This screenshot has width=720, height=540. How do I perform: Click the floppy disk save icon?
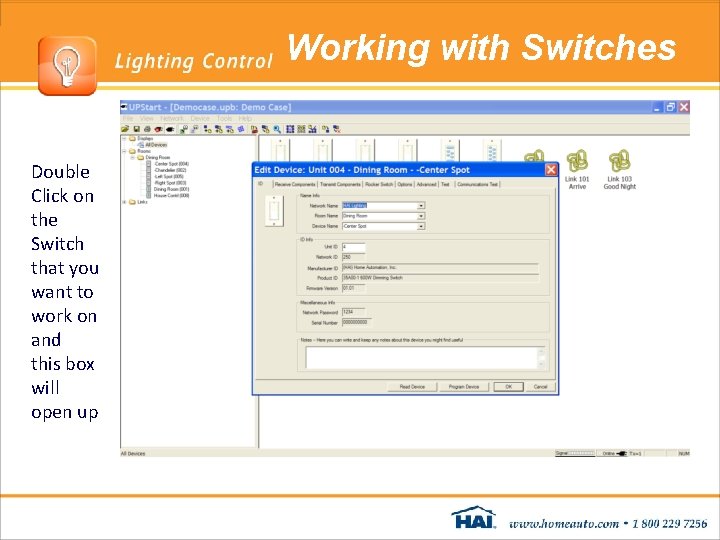tap(136, 129)
